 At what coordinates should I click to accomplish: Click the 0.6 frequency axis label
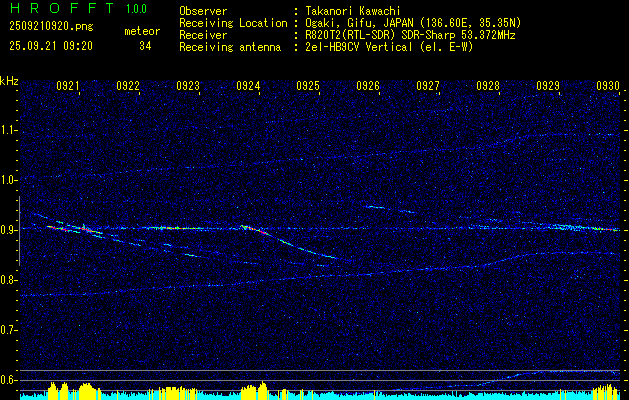(9, 380)
